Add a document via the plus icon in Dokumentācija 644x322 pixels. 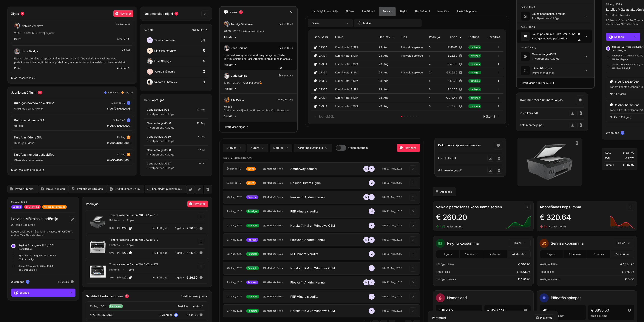point(498,145)
